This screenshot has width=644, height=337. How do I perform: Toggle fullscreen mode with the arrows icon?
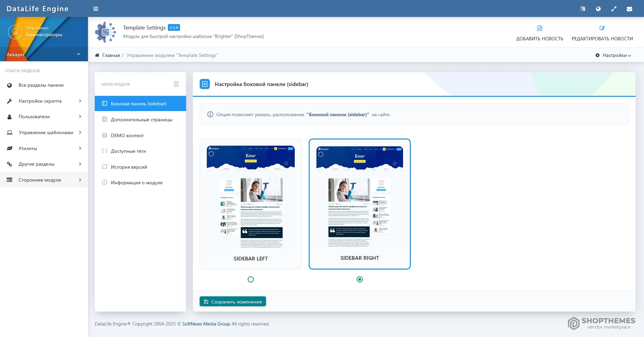tap(614, 9)
